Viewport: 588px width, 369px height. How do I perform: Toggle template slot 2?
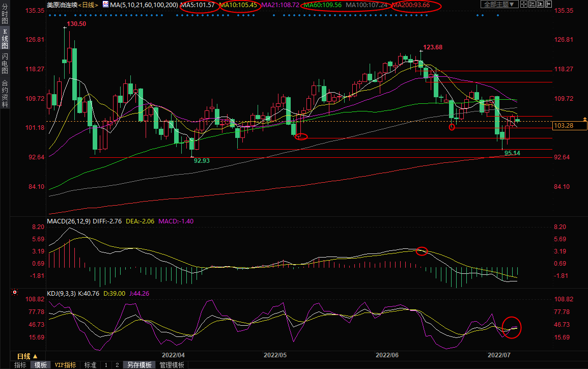pos(117,365)
